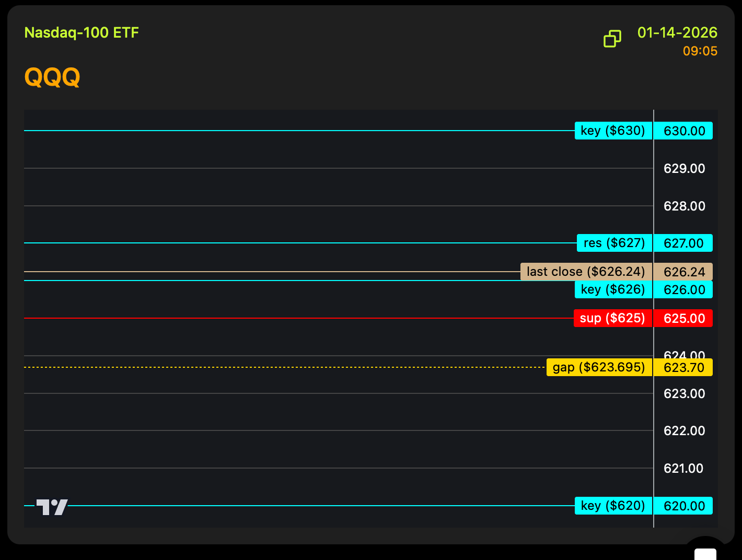Select the res ($627) resistance label
The width and height of the screenshot is (742, 560).
pos(614,243)
